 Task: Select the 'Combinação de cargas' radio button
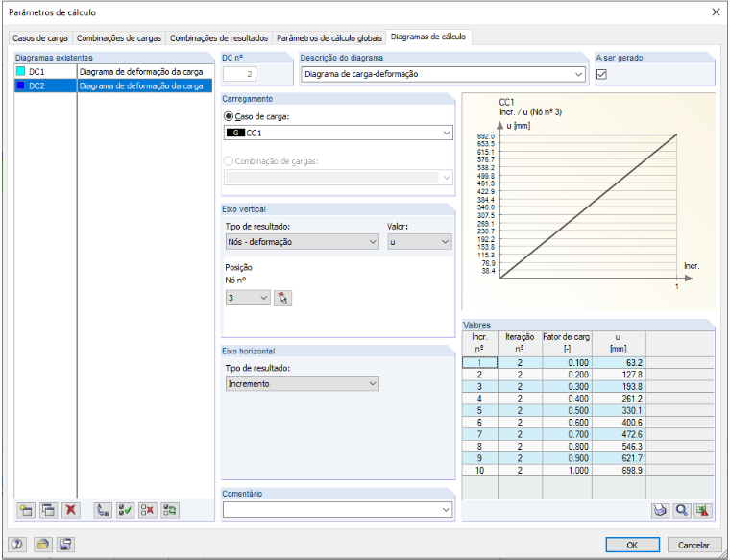point(229,161)
